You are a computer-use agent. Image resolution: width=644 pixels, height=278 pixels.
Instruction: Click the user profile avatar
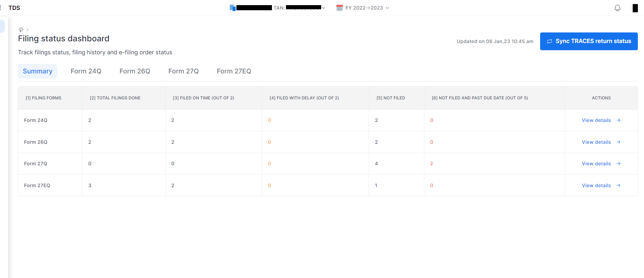coord(634,8)
